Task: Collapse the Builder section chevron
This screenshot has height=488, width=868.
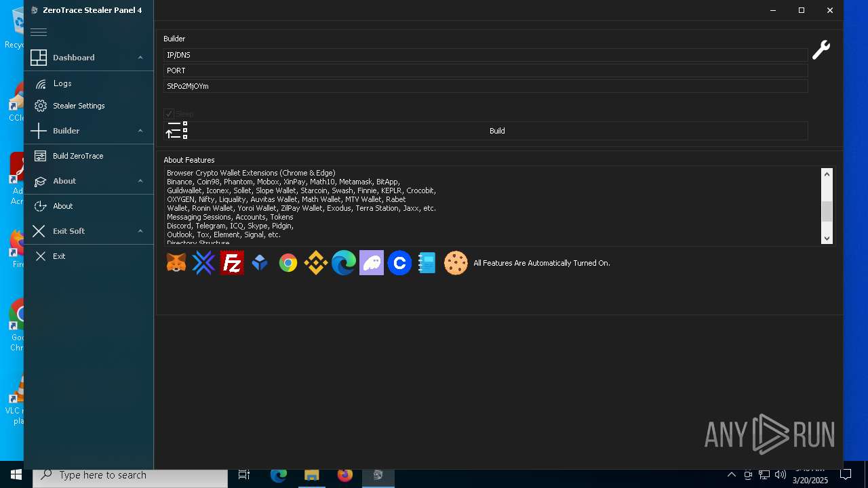Action: (140, 131)
